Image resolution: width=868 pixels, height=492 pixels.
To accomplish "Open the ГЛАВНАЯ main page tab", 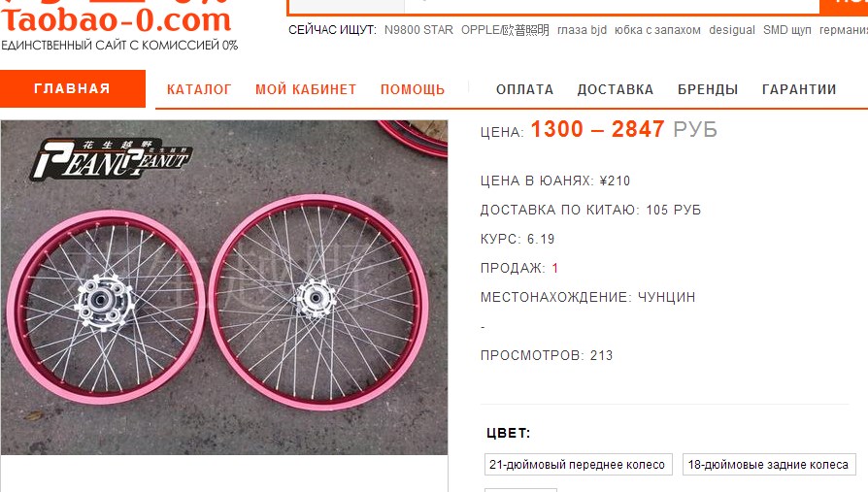I will coord(73,88).
